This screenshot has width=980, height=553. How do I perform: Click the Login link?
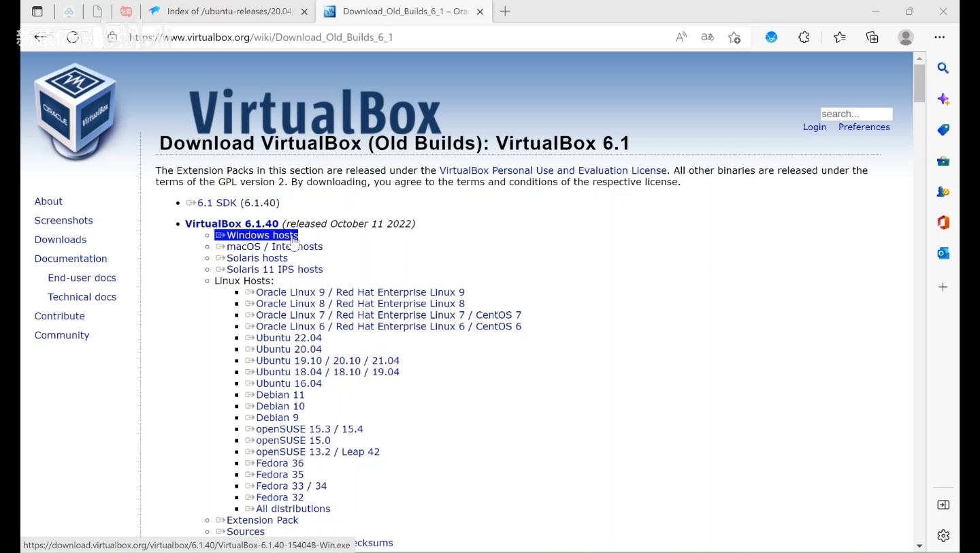(x=815, y=127)
